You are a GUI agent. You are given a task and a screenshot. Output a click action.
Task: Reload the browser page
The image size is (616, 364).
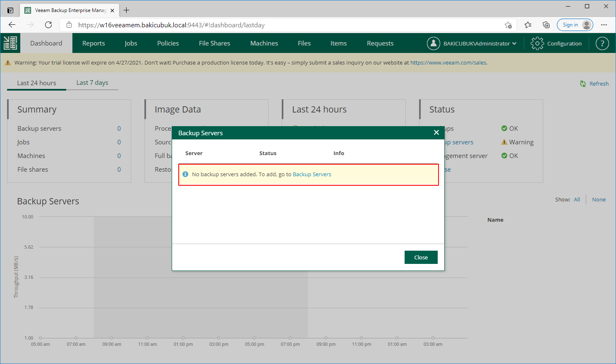[48, 25]
